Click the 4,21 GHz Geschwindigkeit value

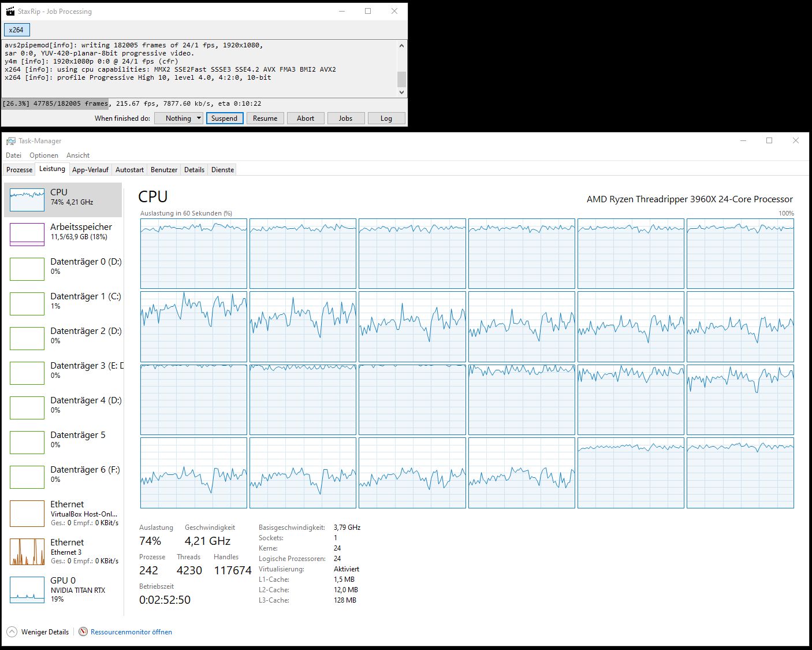tap(207, 541)
